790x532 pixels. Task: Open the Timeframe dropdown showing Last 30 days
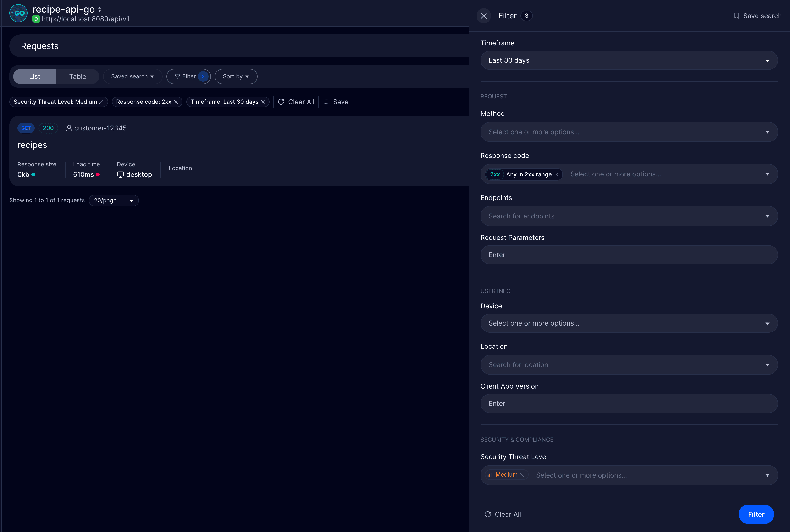628,60
